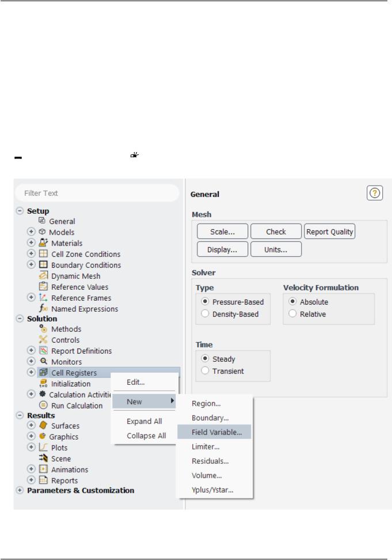The image size is (392, 560).
Task: Click the Reference Values icon
Action: pyautogui.click(x=43, y=286)
